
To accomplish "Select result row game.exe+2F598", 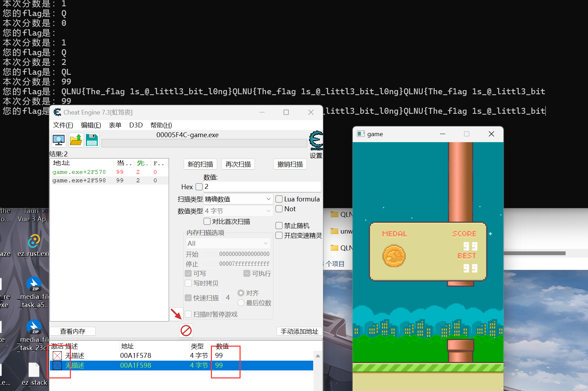I will tap(109, 180).
